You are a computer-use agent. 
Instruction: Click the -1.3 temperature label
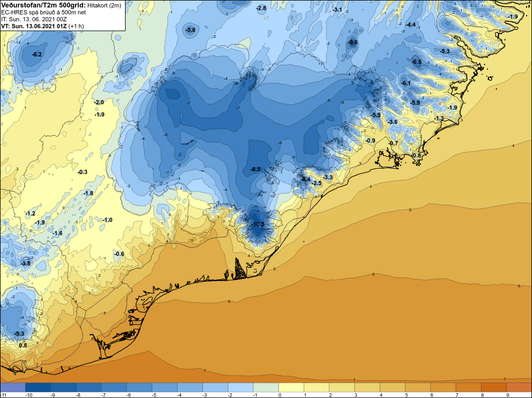click(x=439, y=118)
